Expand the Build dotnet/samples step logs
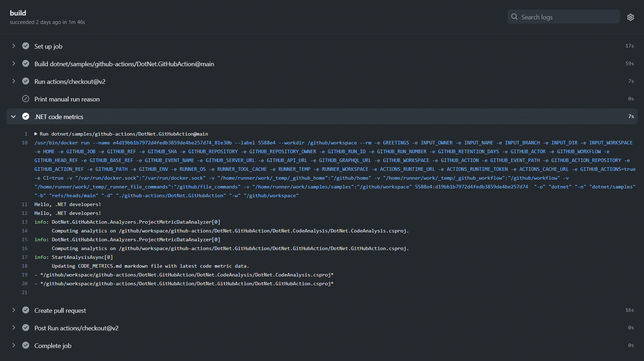This screenshot has width=644, height=361. (x=13, y=63)
